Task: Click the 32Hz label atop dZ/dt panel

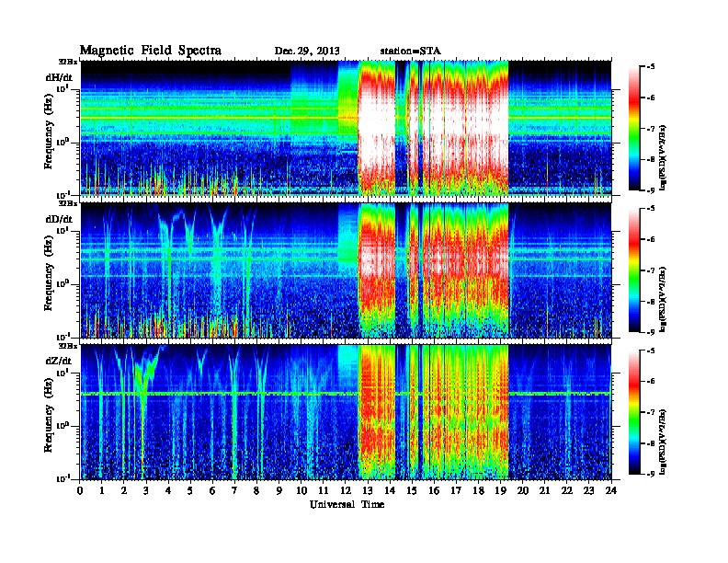Action: click(x=68, y=346)
